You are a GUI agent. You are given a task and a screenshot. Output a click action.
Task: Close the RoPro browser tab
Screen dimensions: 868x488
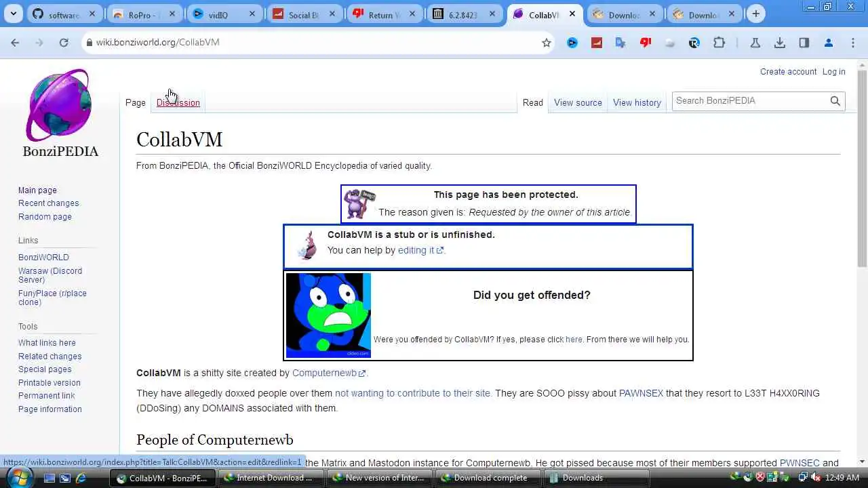172,14
